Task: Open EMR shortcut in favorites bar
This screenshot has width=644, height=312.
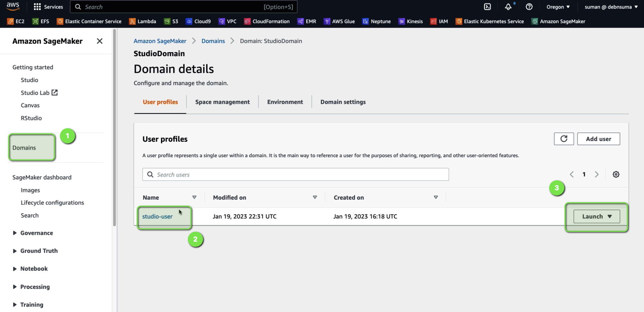Action: pyautogui.click(x=307, y=21)
